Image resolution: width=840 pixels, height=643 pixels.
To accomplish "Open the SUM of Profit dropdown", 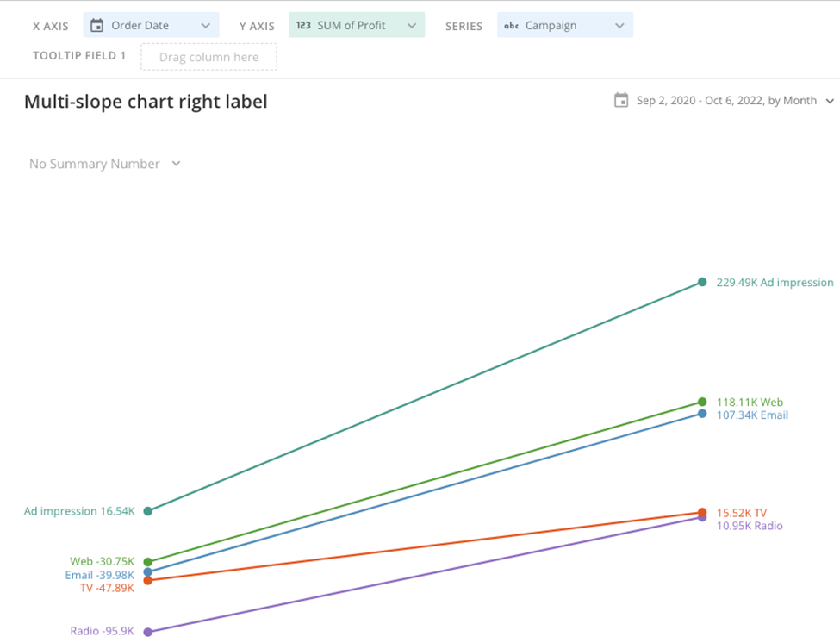I will pyautogui.click(x=409, y=25).
